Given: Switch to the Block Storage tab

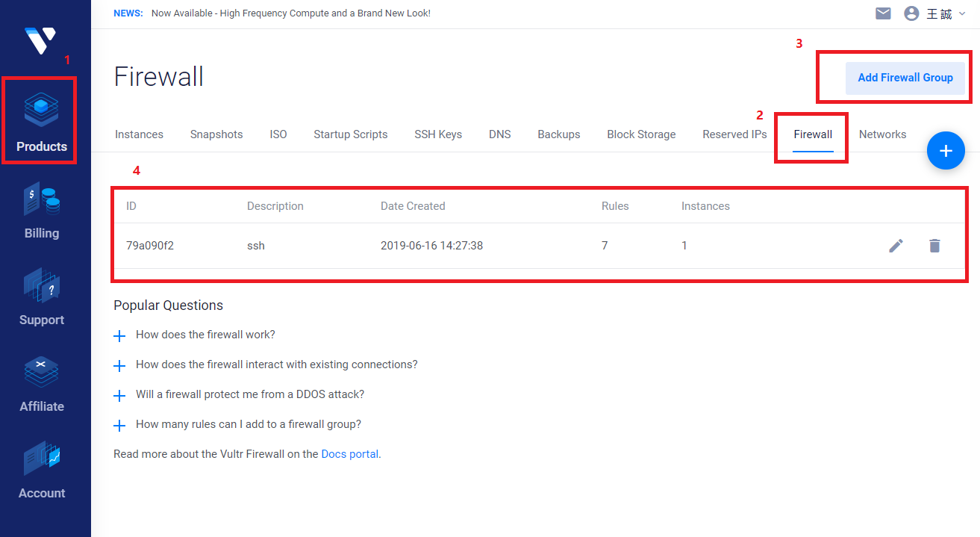Looking at the screenshot, I should tap(641, 134).
